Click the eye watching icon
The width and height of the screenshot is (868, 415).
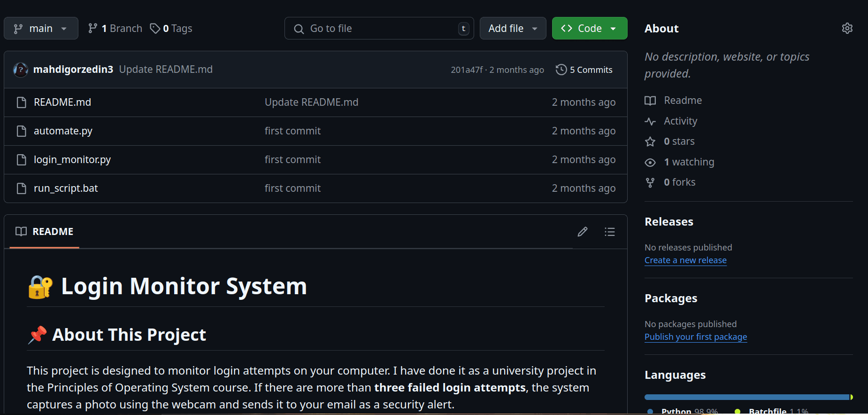650,162
